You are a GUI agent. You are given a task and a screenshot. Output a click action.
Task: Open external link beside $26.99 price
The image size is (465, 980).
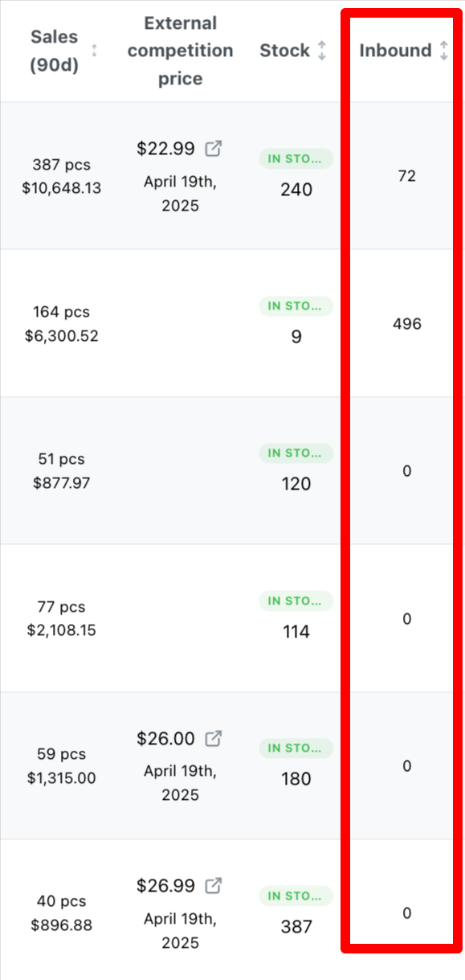(x=214, y=886)
